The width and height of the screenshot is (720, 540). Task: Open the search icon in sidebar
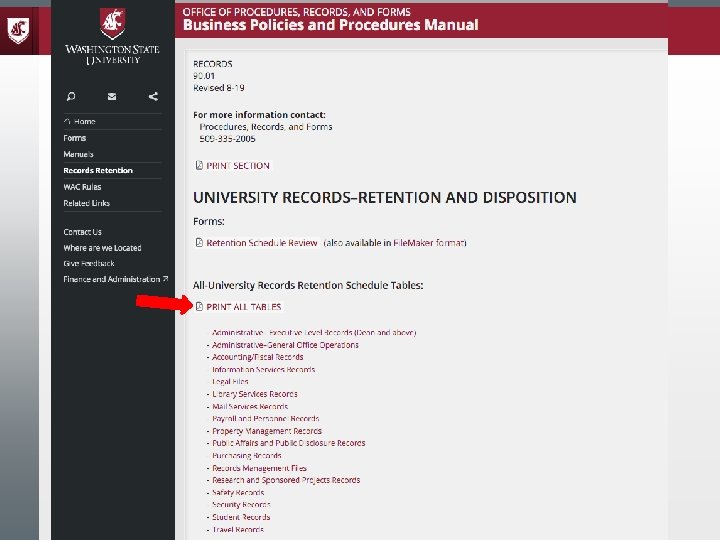point(71,96)
